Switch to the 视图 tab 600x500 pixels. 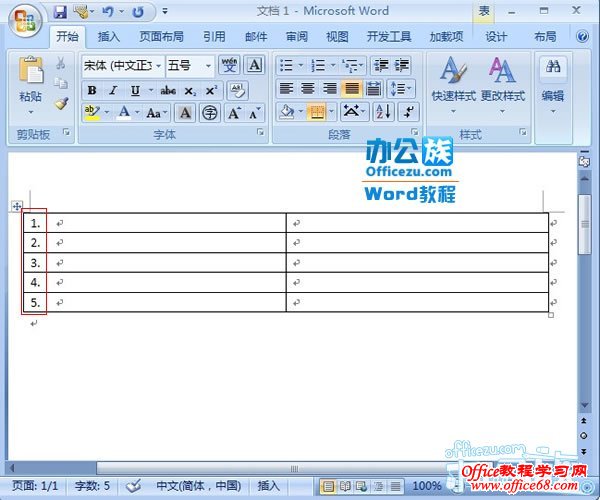click(x=337, y=37)
